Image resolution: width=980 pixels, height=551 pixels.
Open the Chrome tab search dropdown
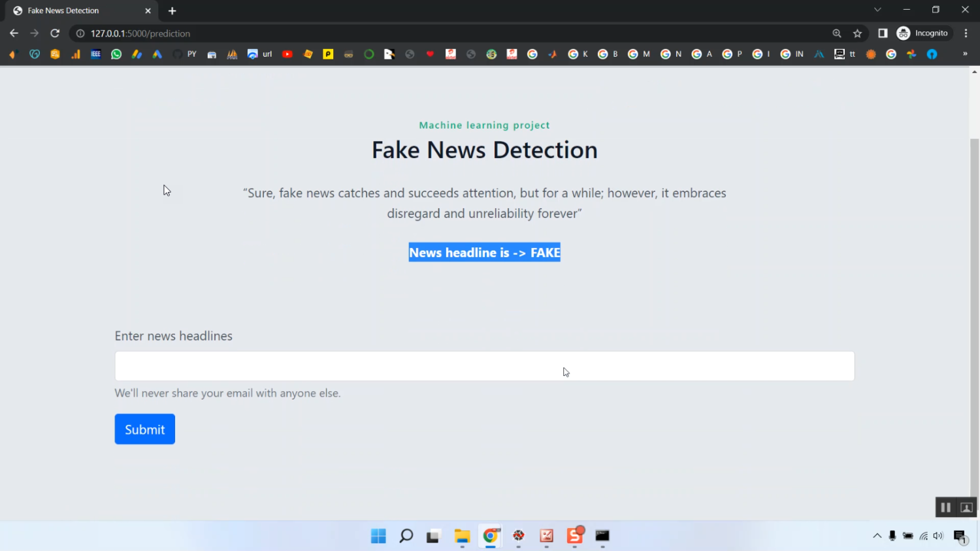(x=877, y=10)
